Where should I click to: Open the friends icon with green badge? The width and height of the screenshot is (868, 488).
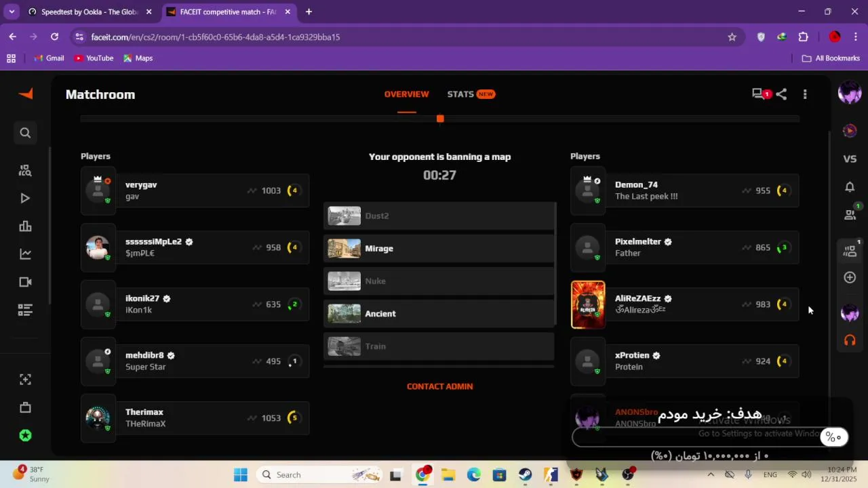coord(850,214)
